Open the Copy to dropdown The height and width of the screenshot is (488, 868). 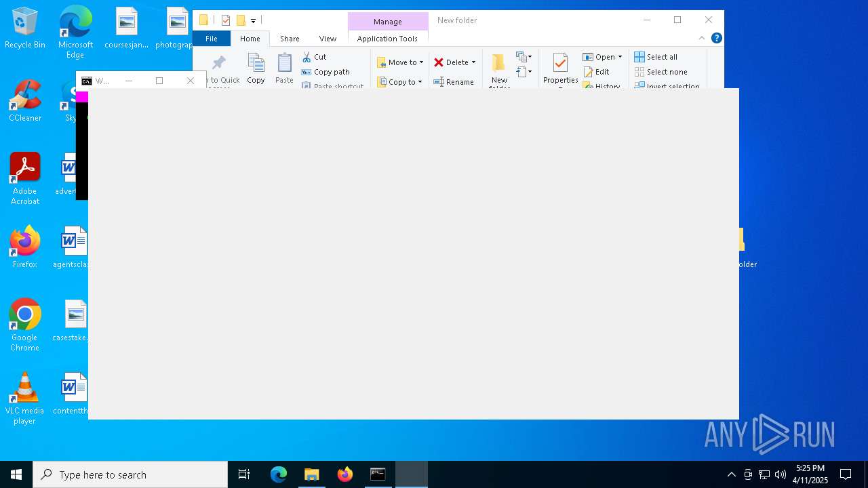click(399, 82)
